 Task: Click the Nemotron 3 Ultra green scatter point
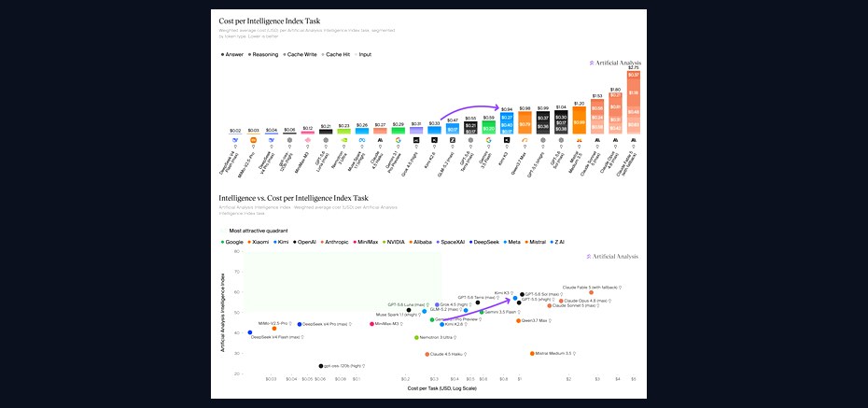point(416,337)
